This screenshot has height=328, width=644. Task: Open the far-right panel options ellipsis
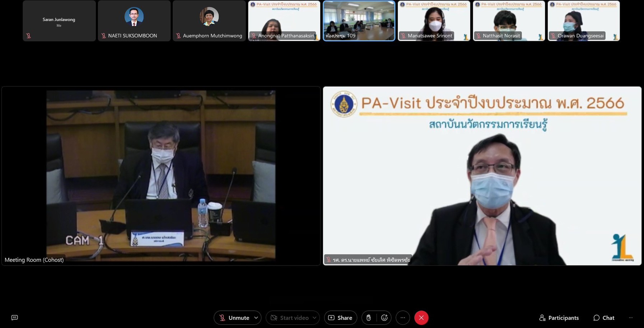click(631, 318)
